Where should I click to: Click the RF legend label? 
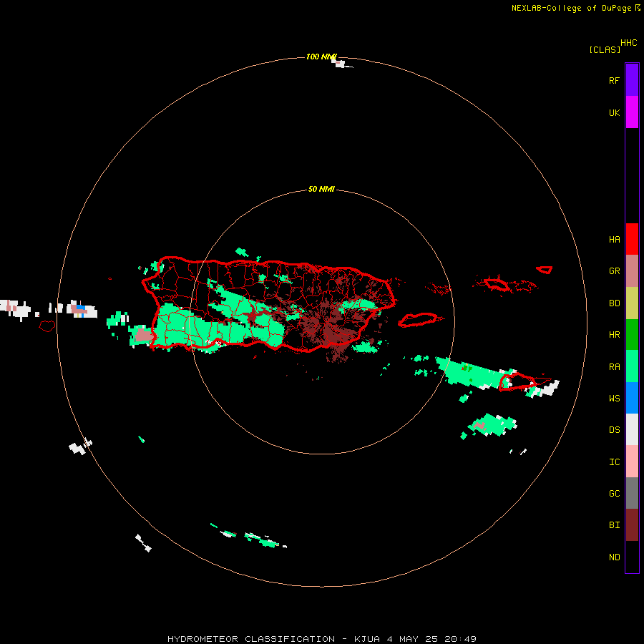click(614, 80)
